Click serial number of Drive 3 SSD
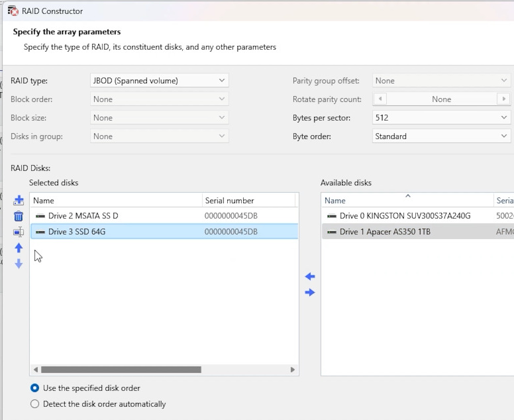This screenshot has width=514, height=420. pos(231,232)
